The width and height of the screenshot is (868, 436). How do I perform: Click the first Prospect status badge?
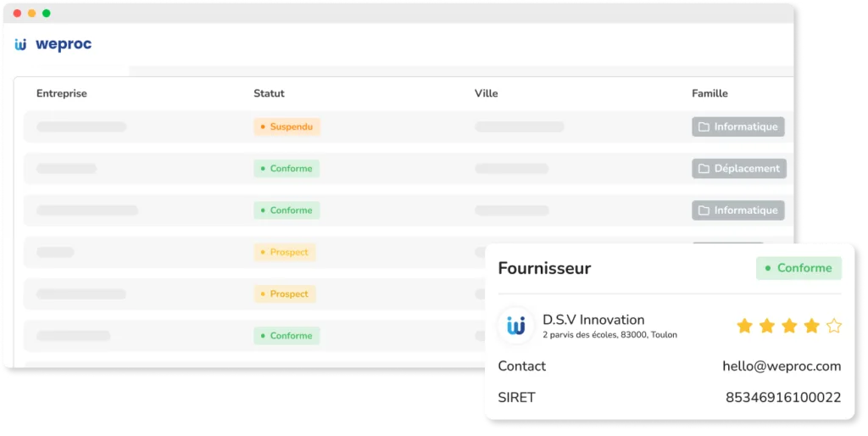[x=285, y=252]
